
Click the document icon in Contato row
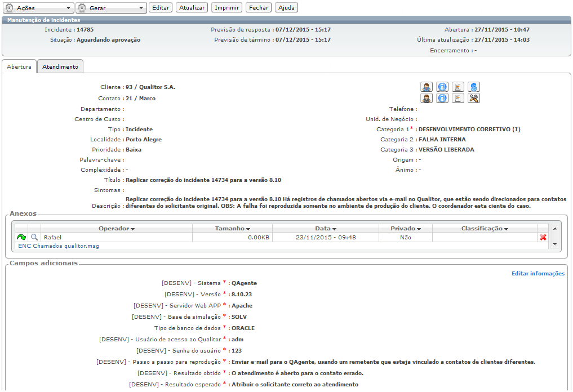458,99
